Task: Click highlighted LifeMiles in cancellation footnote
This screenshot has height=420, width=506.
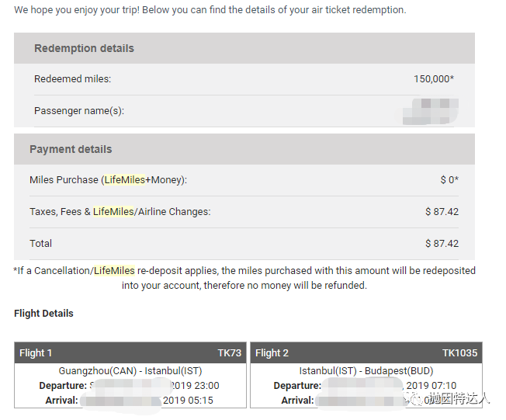Action: pos(114,270)
